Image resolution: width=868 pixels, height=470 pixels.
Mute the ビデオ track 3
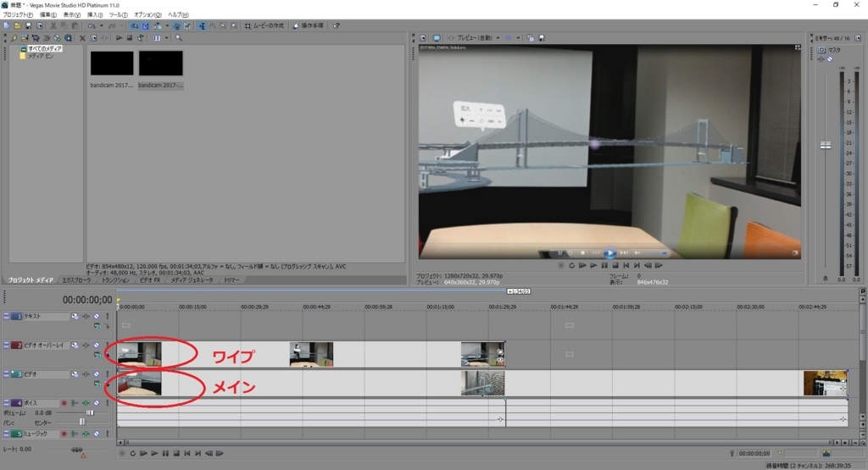pyautogui.click(x=97, y=373)
